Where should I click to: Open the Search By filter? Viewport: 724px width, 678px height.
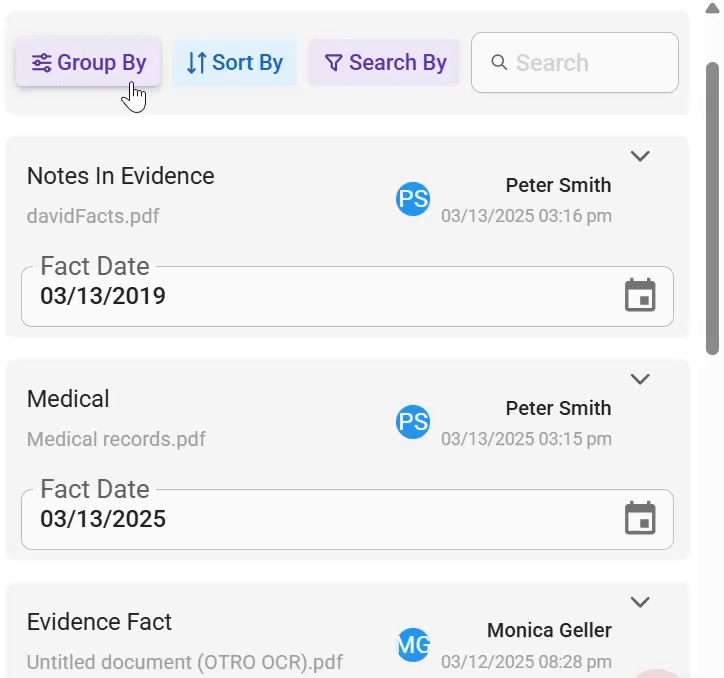coord(384,62)
